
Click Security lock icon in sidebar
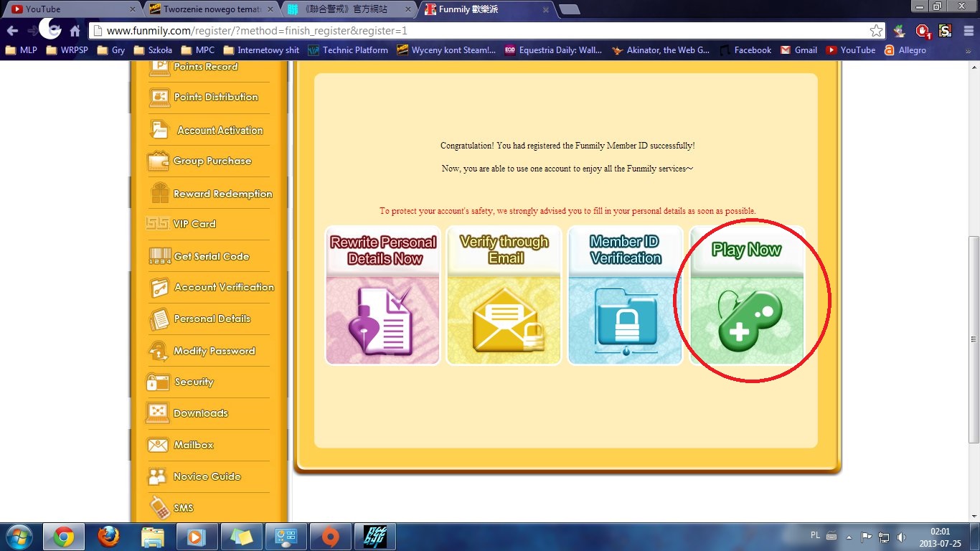(x=157, y=382)
